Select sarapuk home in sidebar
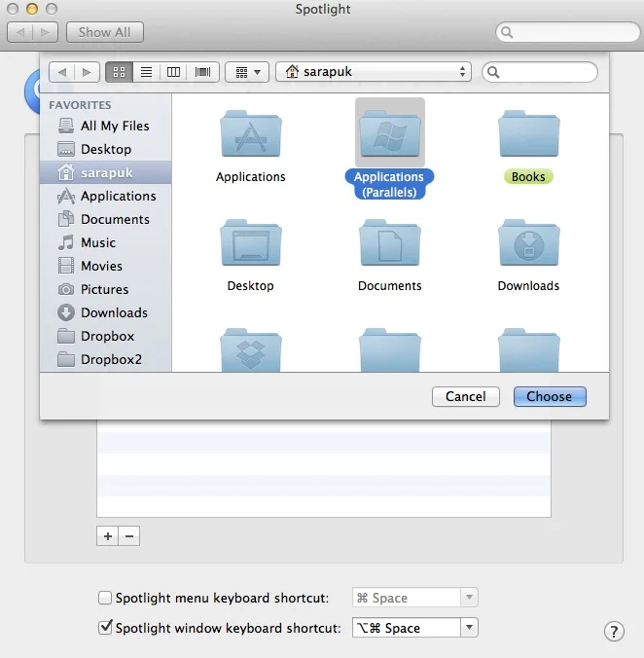Screen dimensions: 644x658 click(x=106, y=172)
